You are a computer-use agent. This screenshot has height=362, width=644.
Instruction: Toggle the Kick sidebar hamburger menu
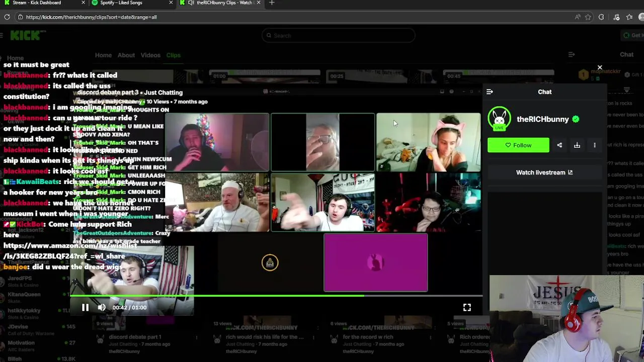(x=2, y=35)
